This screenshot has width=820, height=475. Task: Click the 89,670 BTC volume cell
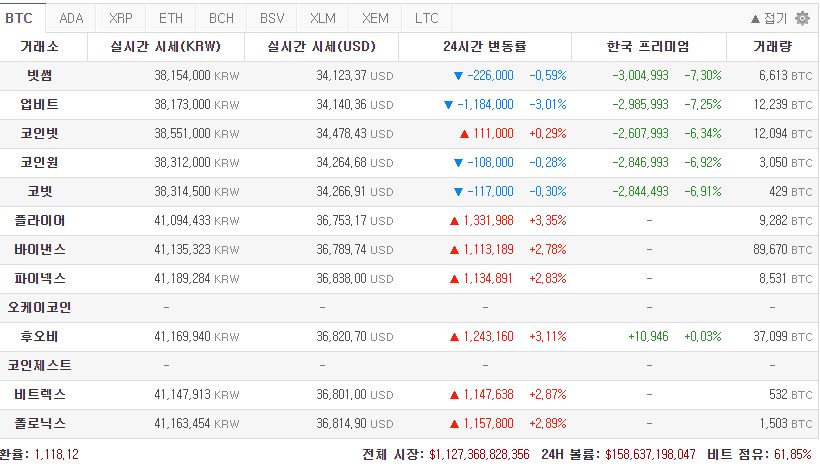783,250
